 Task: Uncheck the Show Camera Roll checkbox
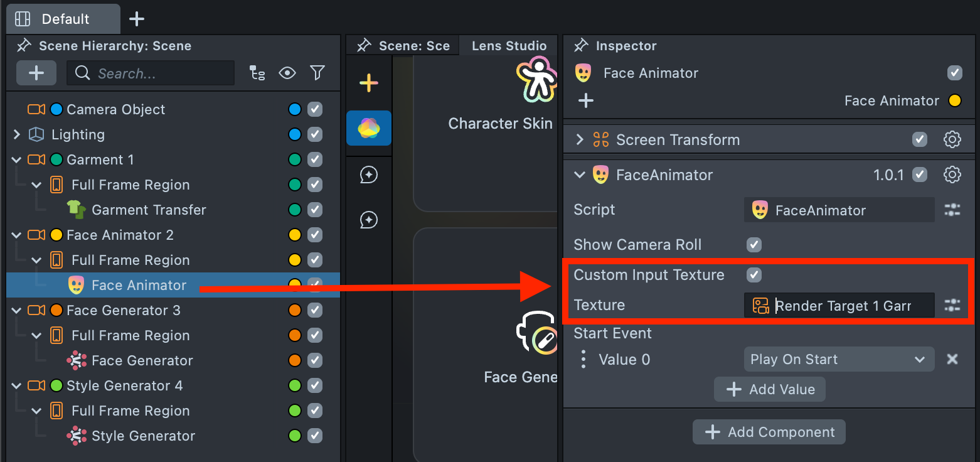(x=754, y=245)
